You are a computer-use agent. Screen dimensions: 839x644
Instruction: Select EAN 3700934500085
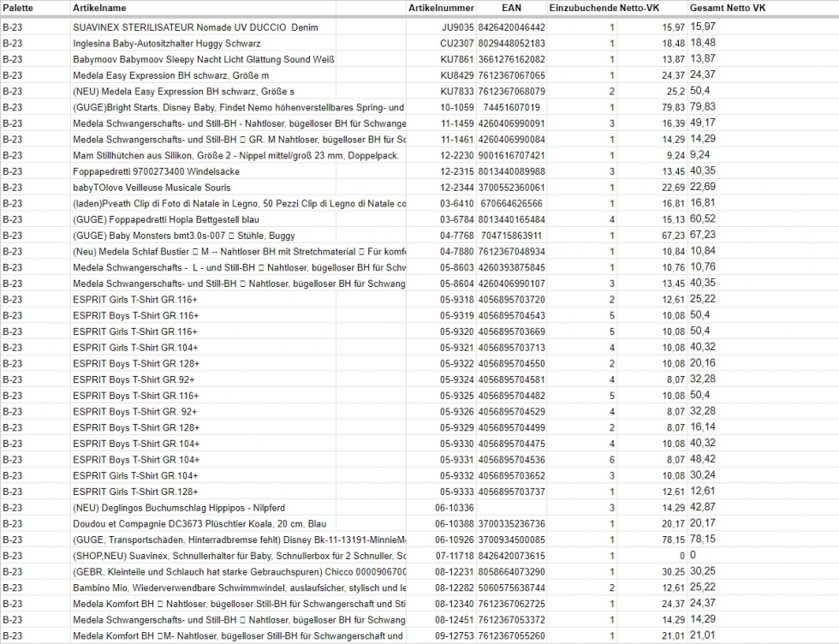pos(512,540)
